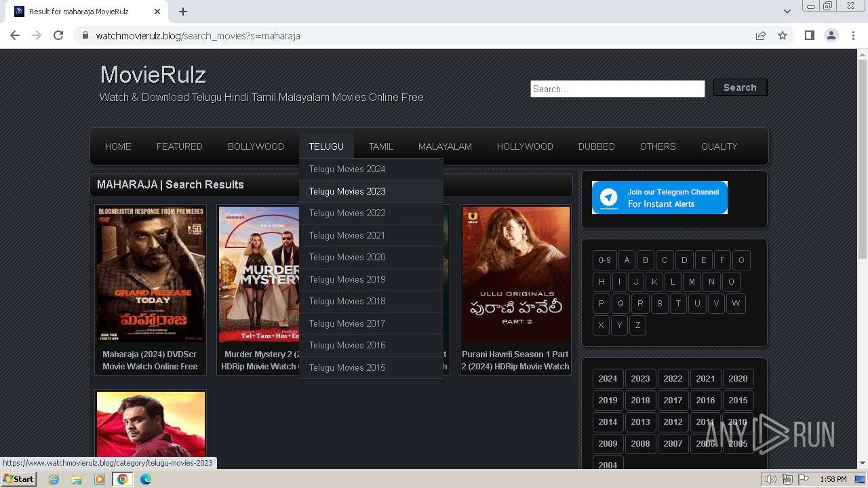Image resolution: width=868 pixels, height=488 pixels.
Task: Open the volume speaker tray icon
Action: pyautogui.click(x=771, y=479)
